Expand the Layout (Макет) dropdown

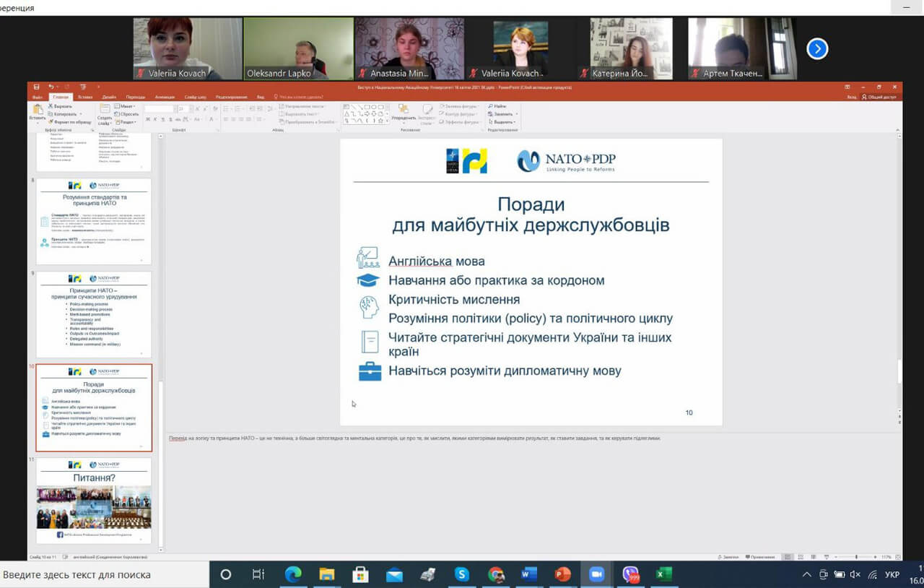pyautogui.click(x=126, y=106)
